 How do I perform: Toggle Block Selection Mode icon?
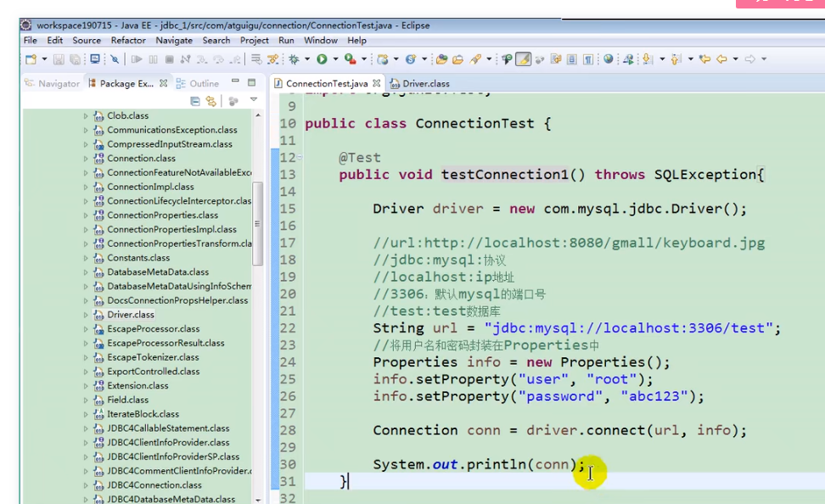click(x=572, y=59)
